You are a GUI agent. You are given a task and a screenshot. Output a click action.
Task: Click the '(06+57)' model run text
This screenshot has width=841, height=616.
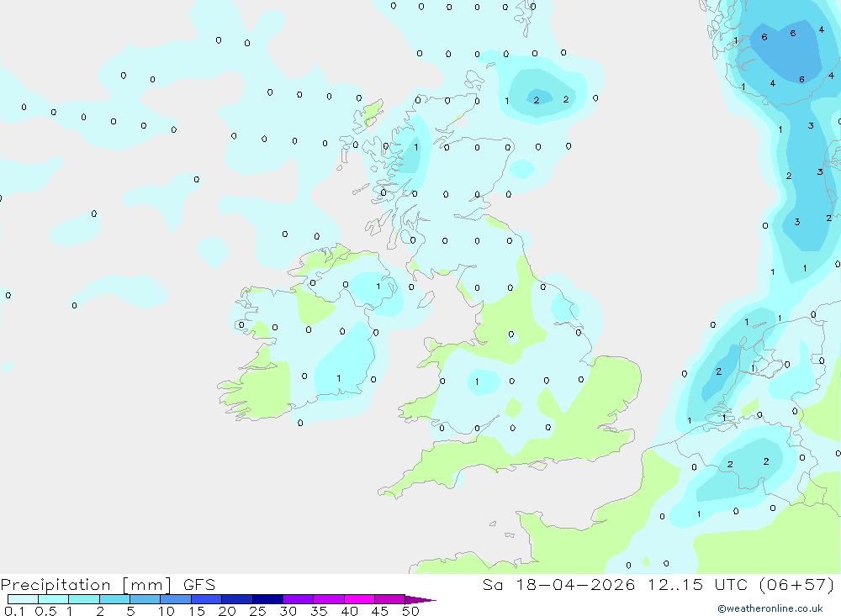point(797,584)
